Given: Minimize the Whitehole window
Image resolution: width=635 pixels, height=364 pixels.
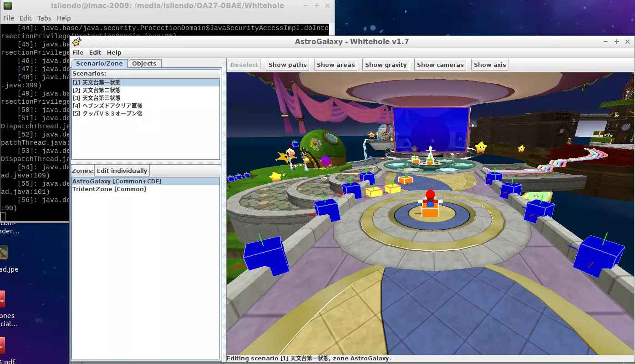Looking at the screenshot, I should pos(605,41).
